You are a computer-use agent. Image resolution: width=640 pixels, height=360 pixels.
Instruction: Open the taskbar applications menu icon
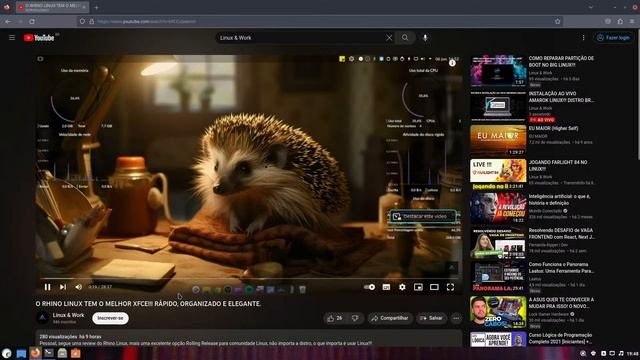[7, 353]
